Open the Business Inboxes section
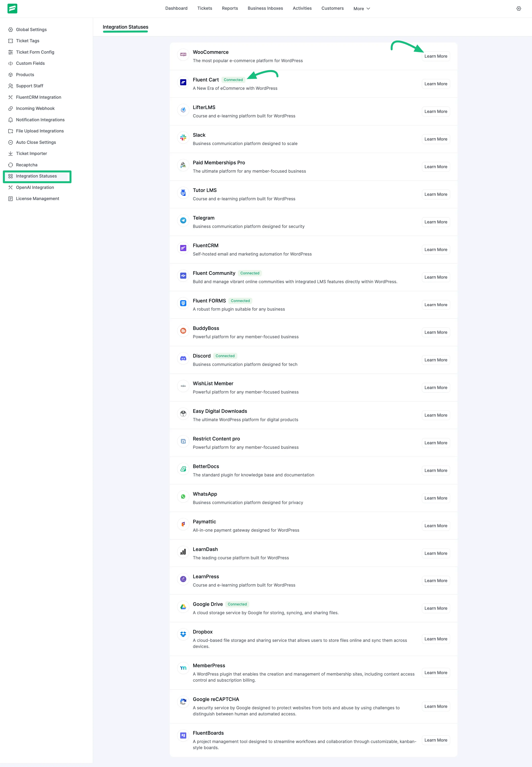The height and width of the screenshot is (767, 532). tap(265, 8)
